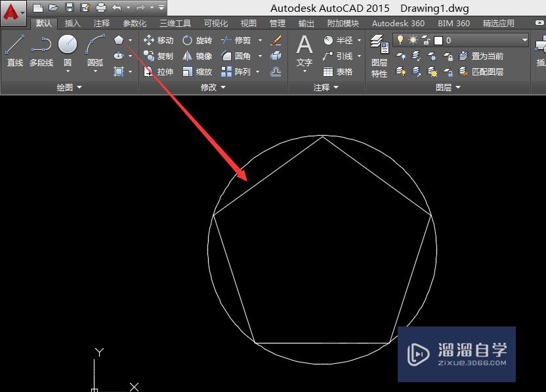Screen dimensions: 546x392
Task: Click the Open file icon
Action: tap(53, 7)
